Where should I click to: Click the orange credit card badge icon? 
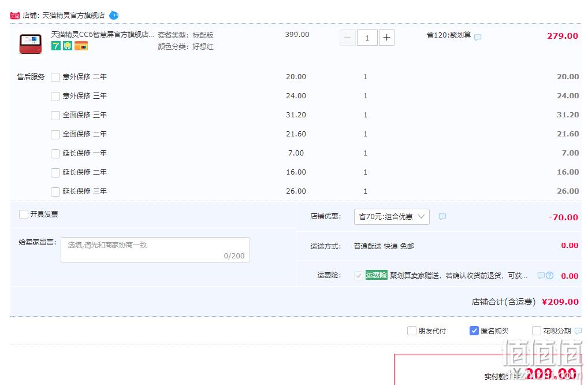[81, 46]
